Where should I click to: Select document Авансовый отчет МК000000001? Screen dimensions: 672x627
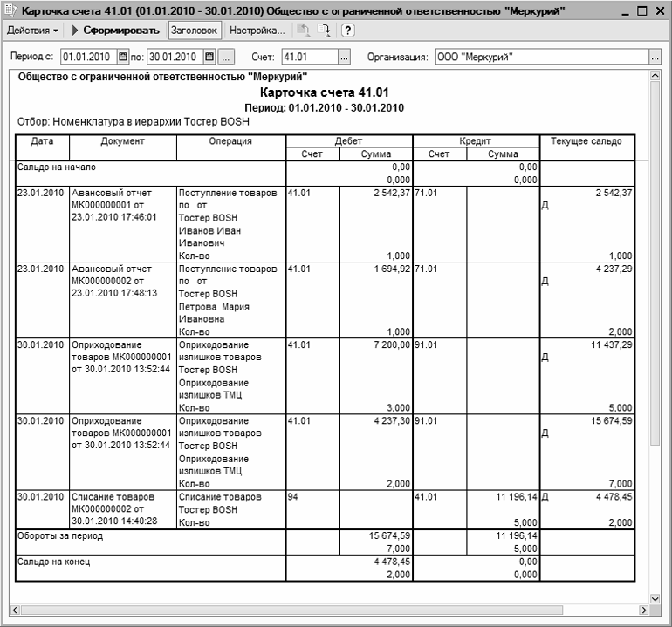click(x=122, y=224)
